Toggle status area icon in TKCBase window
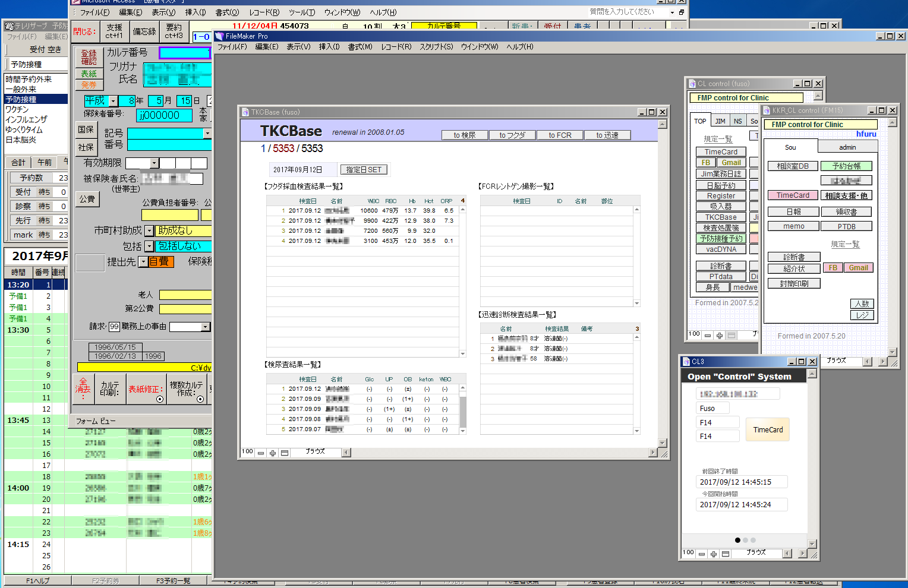 pyautogui.click(x=285, y=453)
